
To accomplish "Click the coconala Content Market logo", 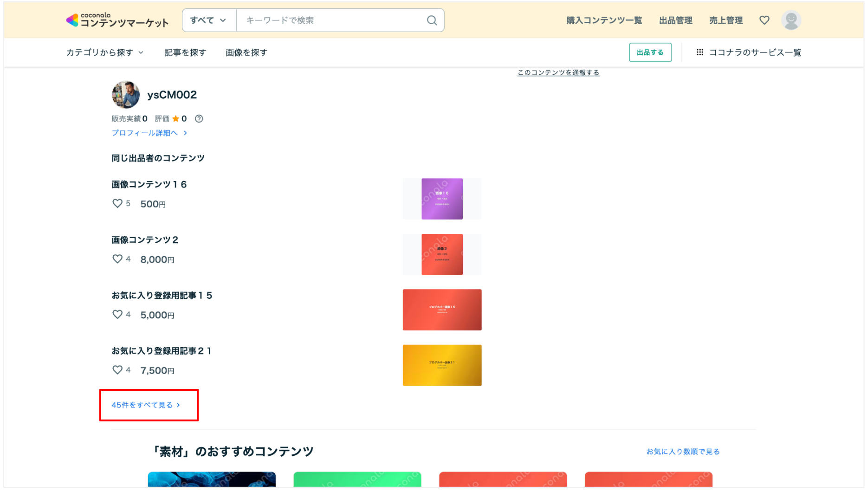I will click(x=117, y=20).
